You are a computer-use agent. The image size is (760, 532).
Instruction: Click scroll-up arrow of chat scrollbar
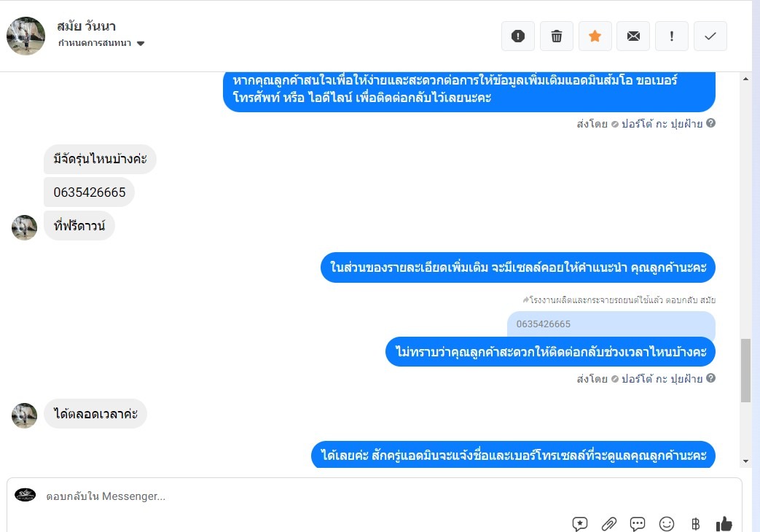[745, 79]
